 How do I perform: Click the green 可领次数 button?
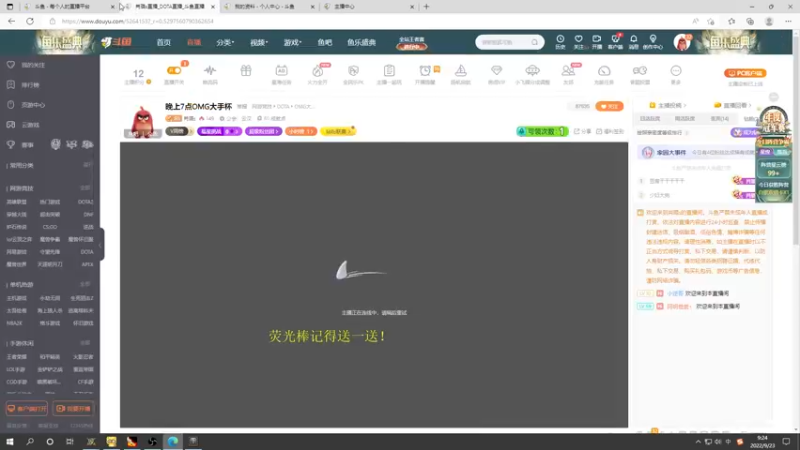click(542, 131)
